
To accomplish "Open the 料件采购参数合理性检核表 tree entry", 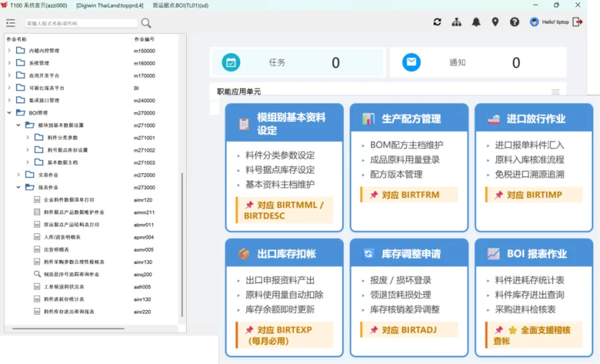I will (x=74, y=262).
